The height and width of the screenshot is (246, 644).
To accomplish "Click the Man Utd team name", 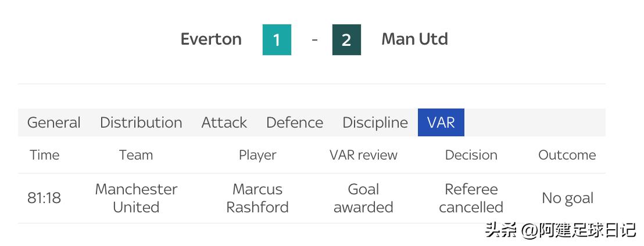I will [x=414, y=39].
